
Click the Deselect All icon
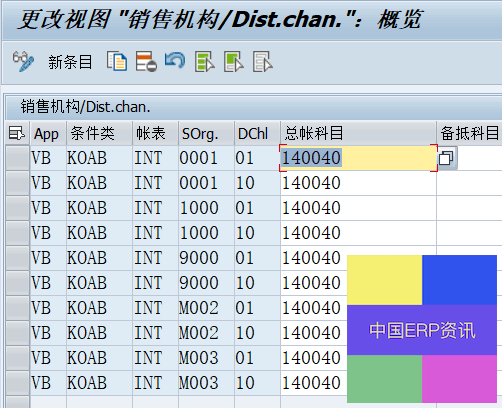coord(263,62)
